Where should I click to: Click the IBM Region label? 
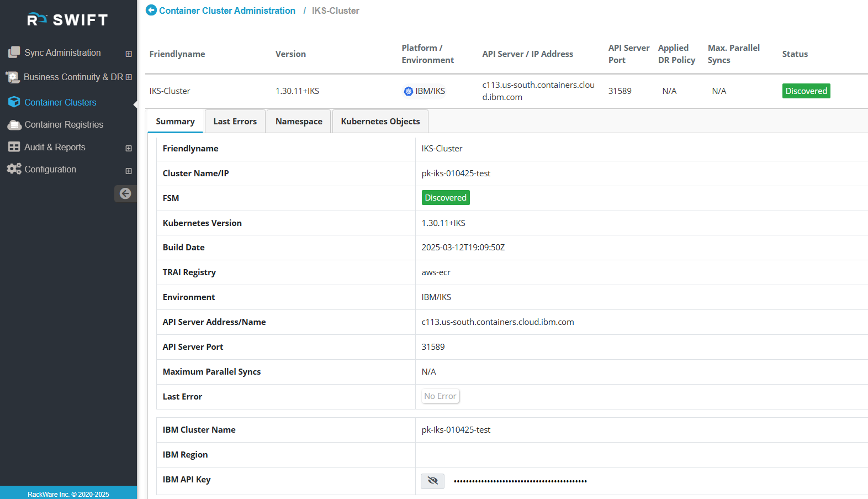[185, 455]
